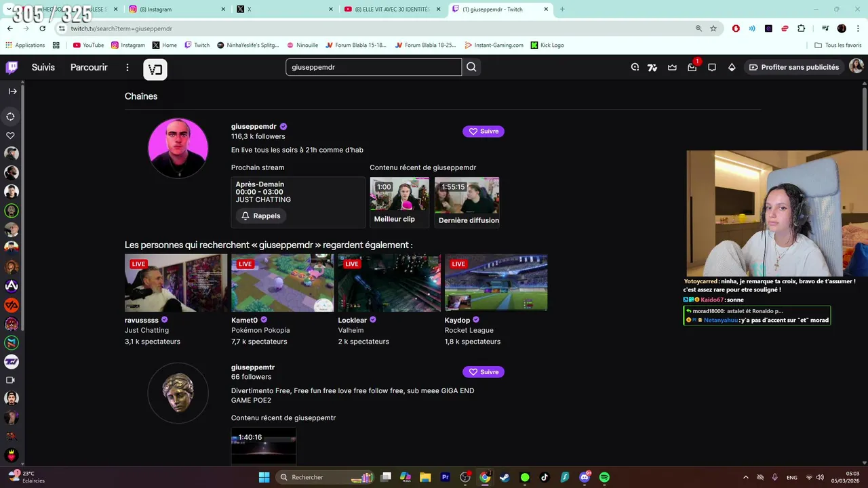Click the bookmark star in address bar
Screen dimensions: 868x488
tap(713, 28)
